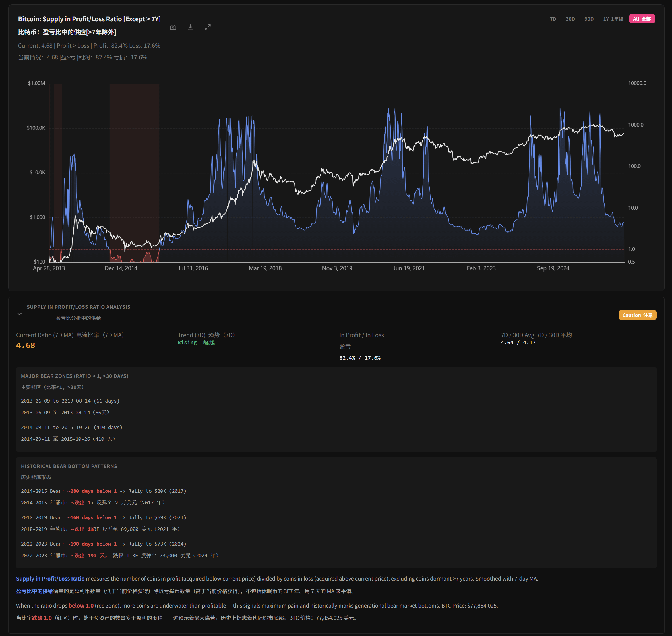Click the Sep 19, 2024 x-axis label
This screenshot has width=672, height=636.
(x=553, y=268)
